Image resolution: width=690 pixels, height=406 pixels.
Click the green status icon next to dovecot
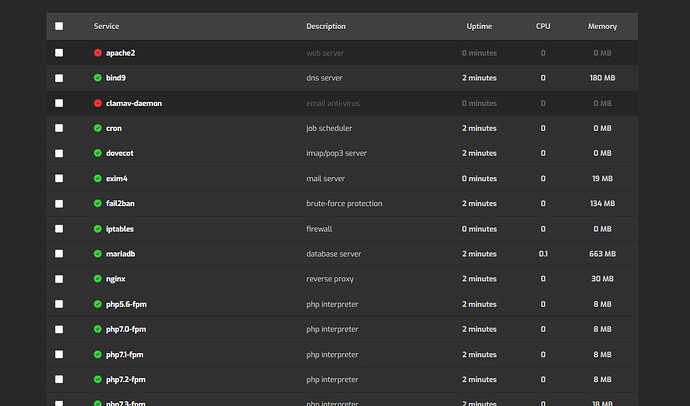click(x=98, y=153)
